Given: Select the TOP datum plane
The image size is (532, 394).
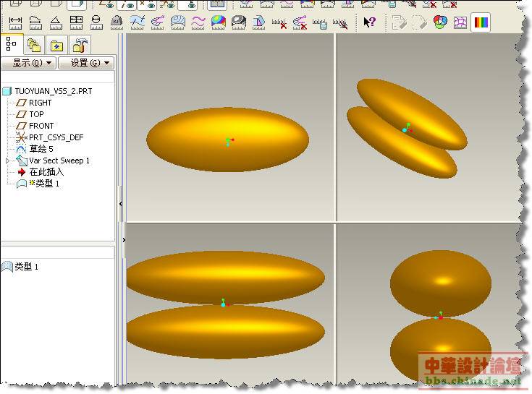Looking at the screenshot, I should coord(36,114).
